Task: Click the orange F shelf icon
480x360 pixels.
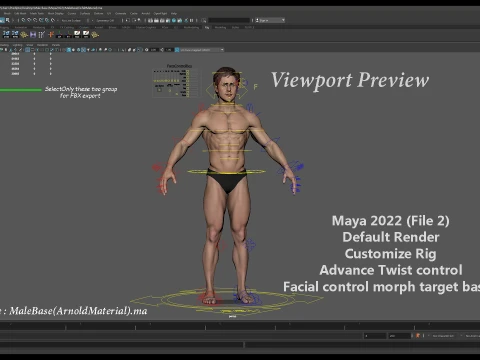Action: pos(51,34)
